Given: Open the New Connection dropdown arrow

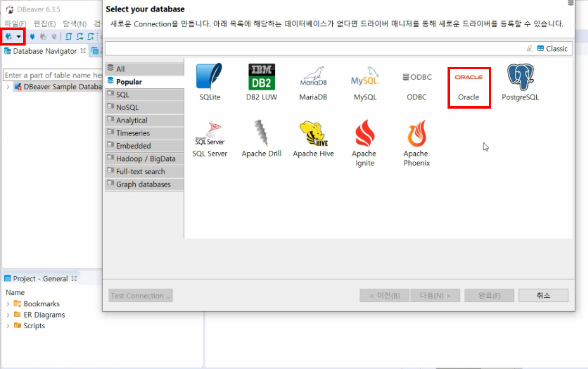Looking at the screenshot, I should pos(19,37).
